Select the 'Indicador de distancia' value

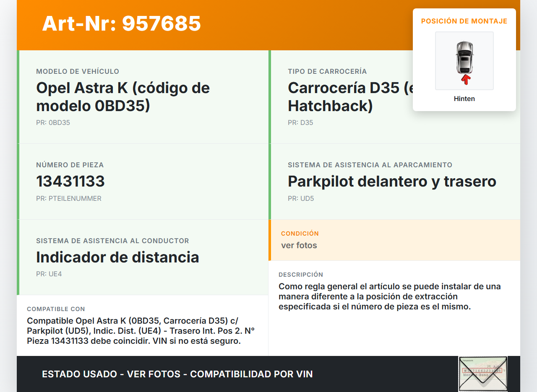(117, 257)
